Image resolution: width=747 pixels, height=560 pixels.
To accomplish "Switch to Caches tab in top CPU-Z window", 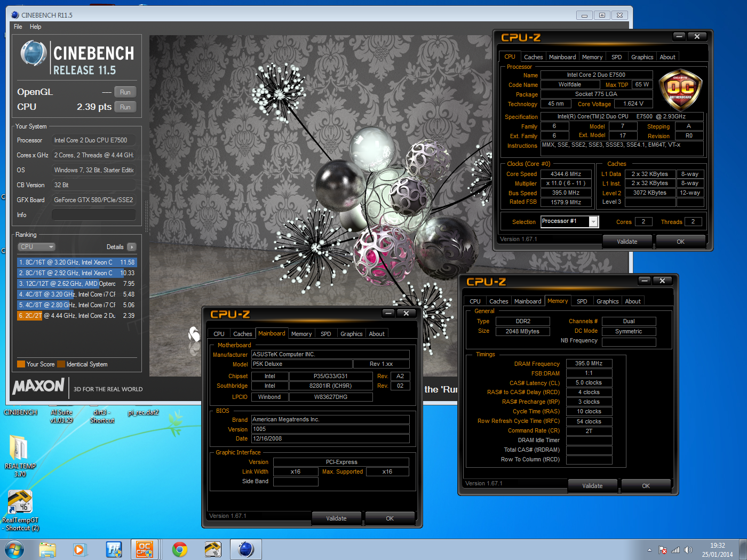I will coord(533,57).
